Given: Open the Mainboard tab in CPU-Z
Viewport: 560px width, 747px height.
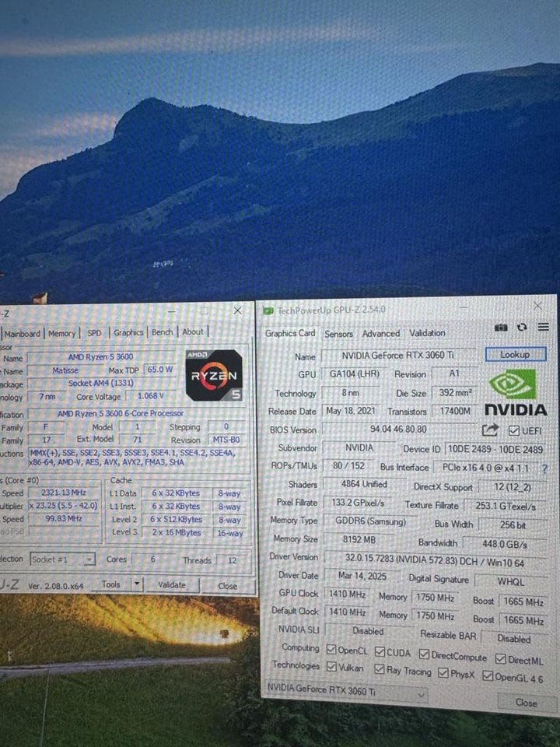Looking at the screenshot, I should pos(22,334).
